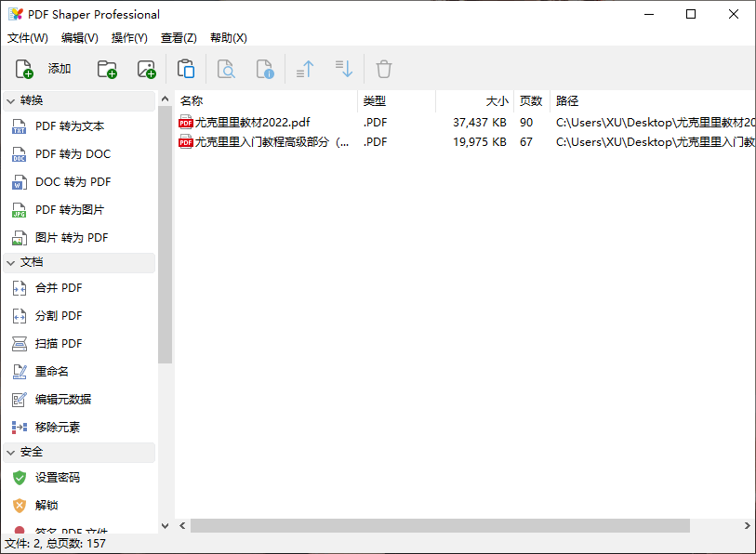756x554 pixels.
Task: Click the 设置密码 green shield icon
Action: pyautogui.click(x=20, y=478)
